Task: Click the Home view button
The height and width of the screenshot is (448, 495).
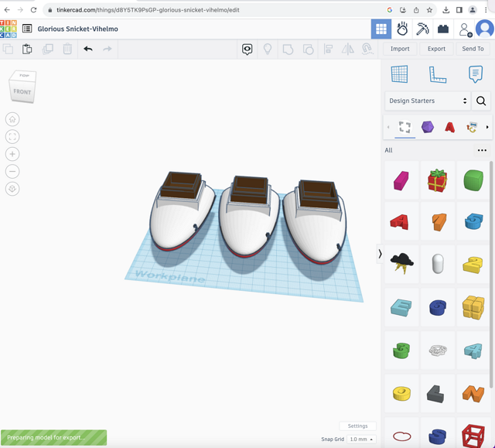Action: pos(12,119)
